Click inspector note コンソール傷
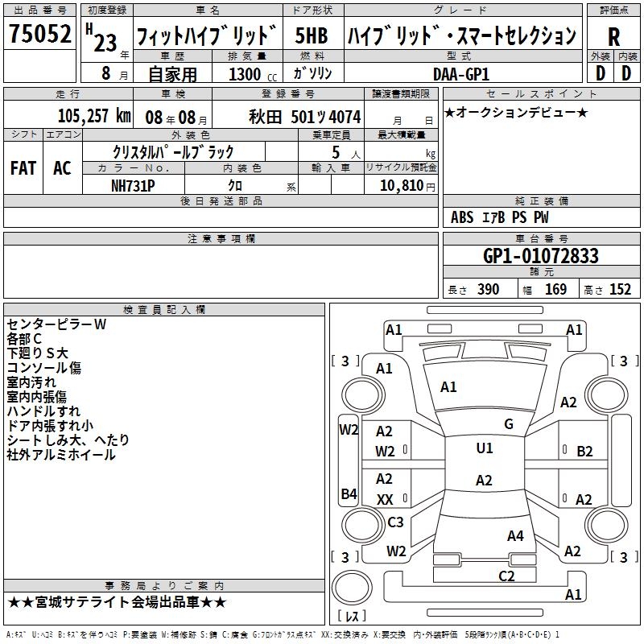 point(44,368)
